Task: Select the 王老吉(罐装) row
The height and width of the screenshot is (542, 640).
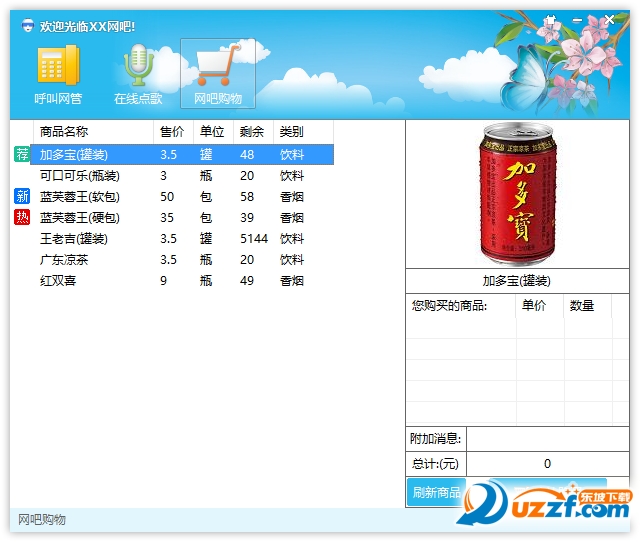Action: (x=182, y=239)
